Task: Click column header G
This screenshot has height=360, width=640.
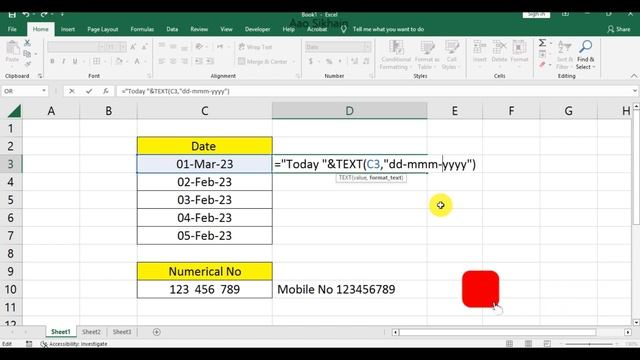Action: (568, 111)
